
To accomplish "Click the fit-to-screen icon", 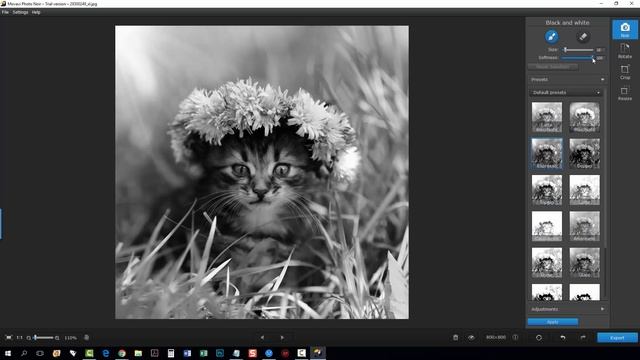I will [x=9, y=338].
